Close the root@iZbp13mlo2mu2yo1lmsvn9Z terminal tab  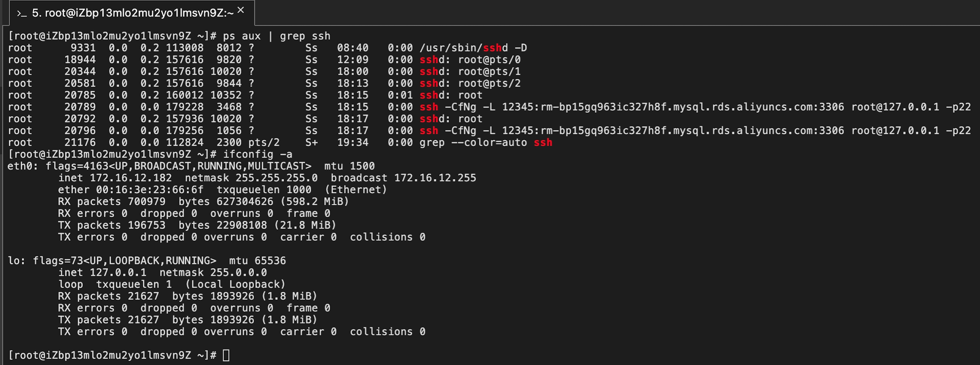click(241, 10)
